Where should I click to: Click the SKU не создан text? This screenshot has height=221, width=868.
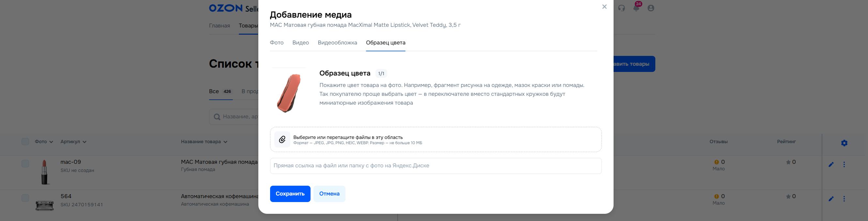[78, 171]
